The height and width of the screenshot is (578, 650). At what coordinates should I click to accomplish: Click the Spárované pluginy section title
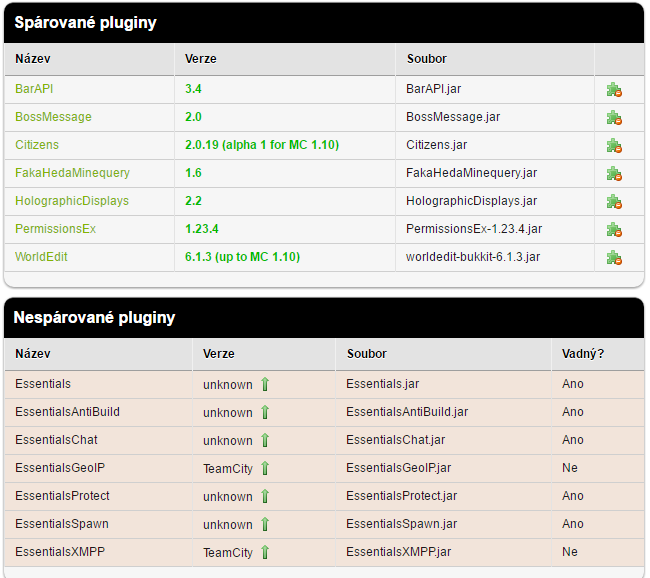tap(85, 22)
